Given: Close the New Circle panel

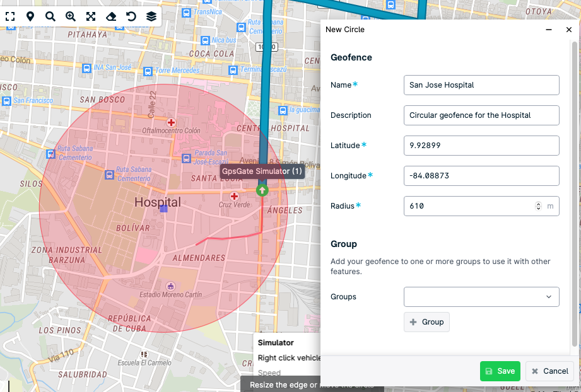Looking at the screenshot, I should point(569,30).
